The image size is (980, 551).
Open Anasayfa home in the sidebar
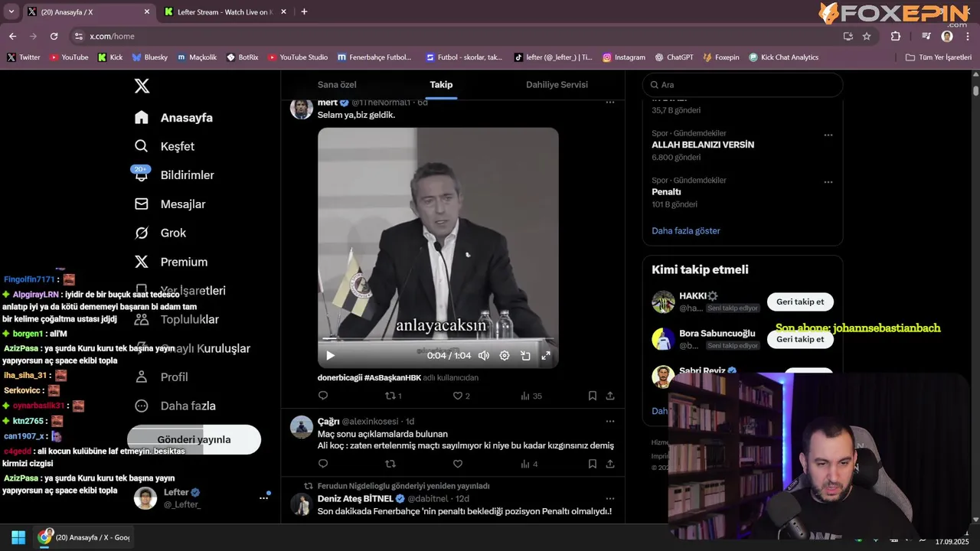tap(173, 117)
